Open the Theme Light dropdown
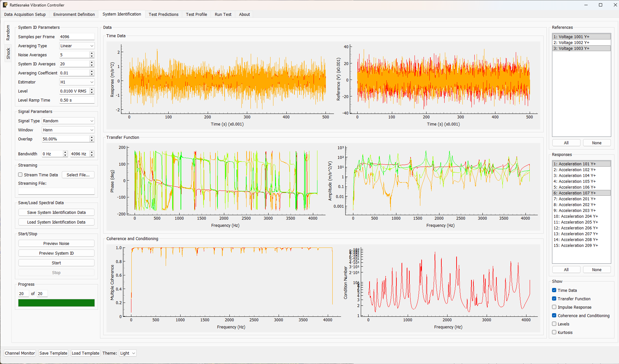The width and height of the screenshot is (619, 364). (x=128, y=353)
